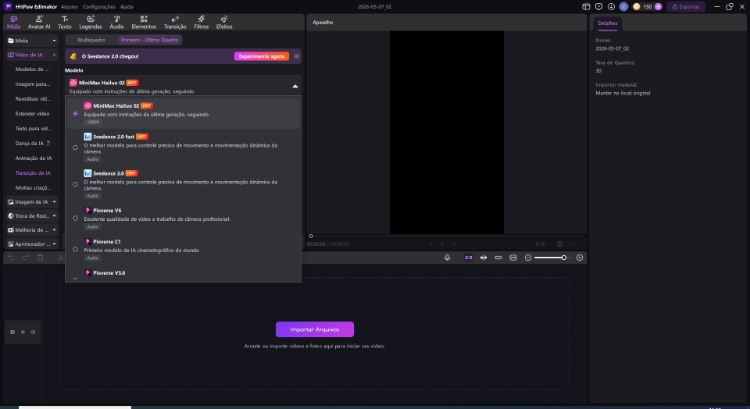Click the Experimente agora button
750x409 pixels.
(262, 56)
